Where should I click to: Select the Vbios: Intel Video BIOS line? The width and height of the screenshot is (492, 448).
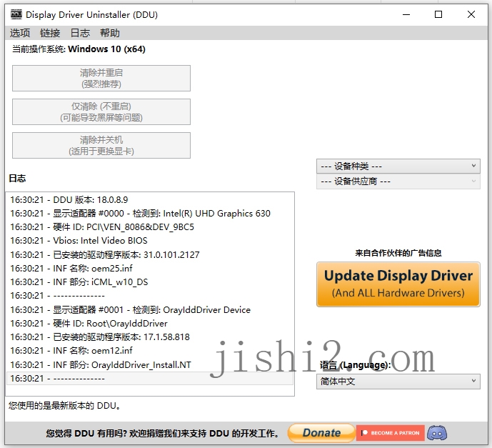[x=150, y=241]
